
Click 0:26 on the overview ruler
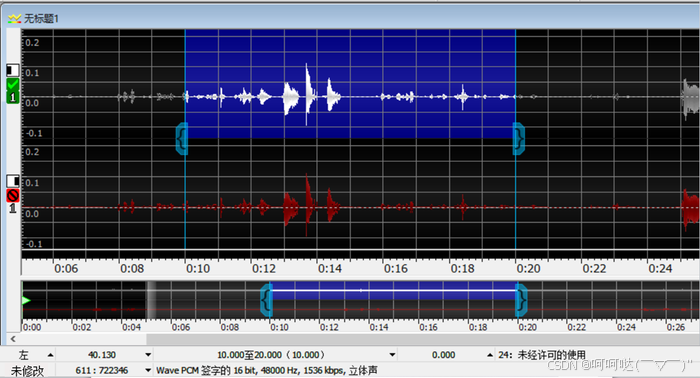click(x=676, y=327)
